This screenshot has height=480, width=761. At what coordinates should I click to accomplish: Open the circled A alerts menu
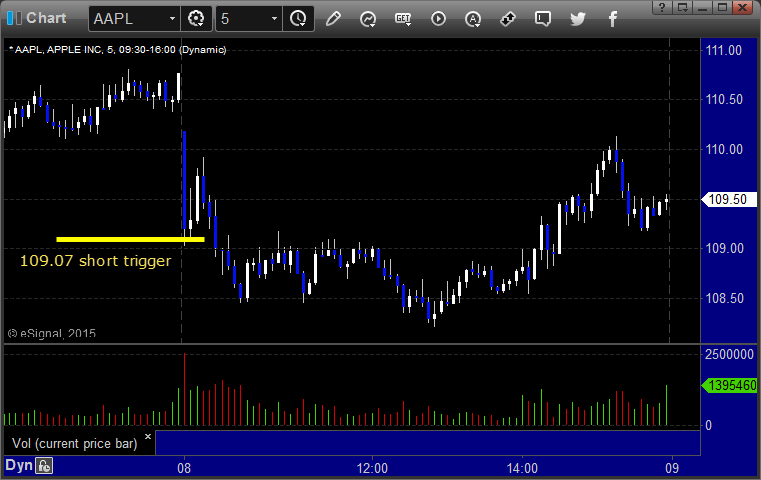[x=473, y=19]
